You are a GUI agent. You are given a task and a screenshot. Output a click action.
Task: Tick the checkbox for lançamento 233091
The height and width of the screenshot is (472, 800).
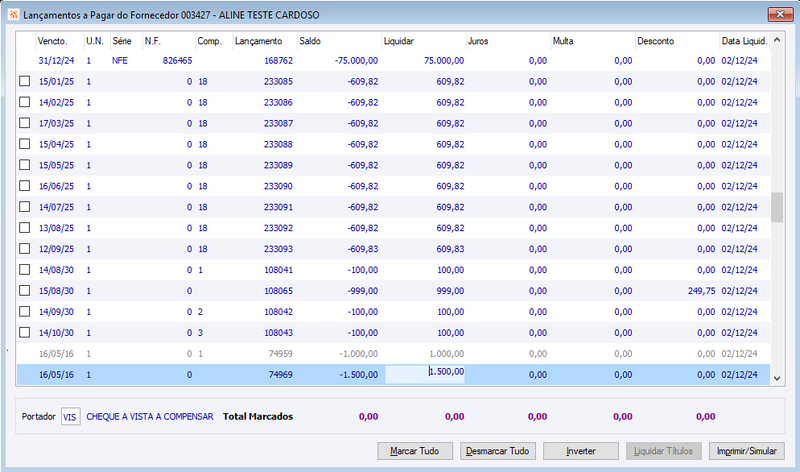24,207
